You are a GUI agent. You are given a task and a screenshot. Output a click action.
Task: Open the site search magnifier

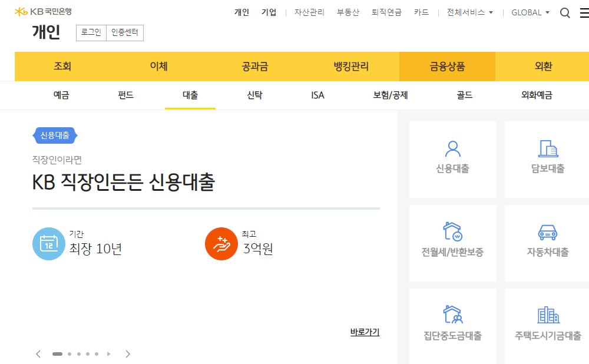point(565,12)
